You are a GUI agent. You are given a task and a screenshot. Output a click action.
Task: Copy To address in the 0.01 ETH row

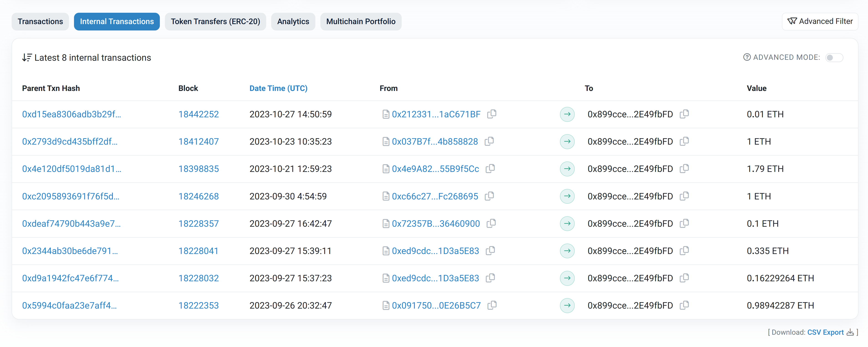[684, 114]
